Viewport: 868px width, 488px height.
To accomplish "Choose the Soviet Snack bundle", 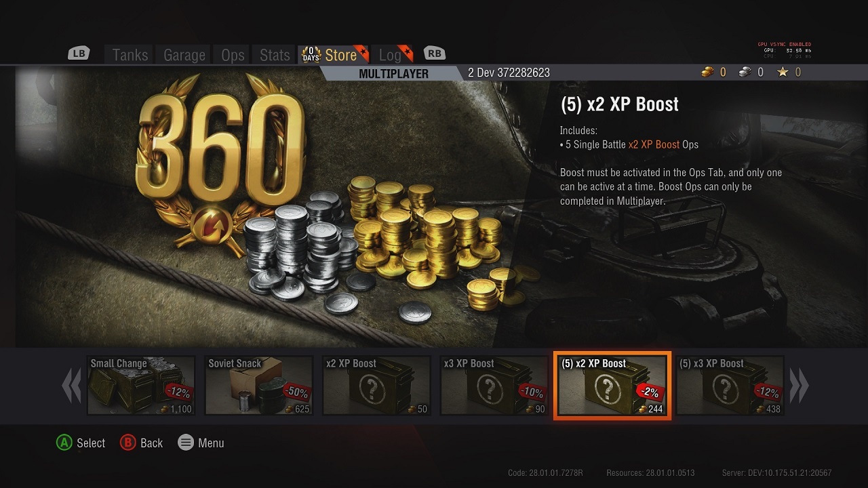I will click(x=259, y=385).
